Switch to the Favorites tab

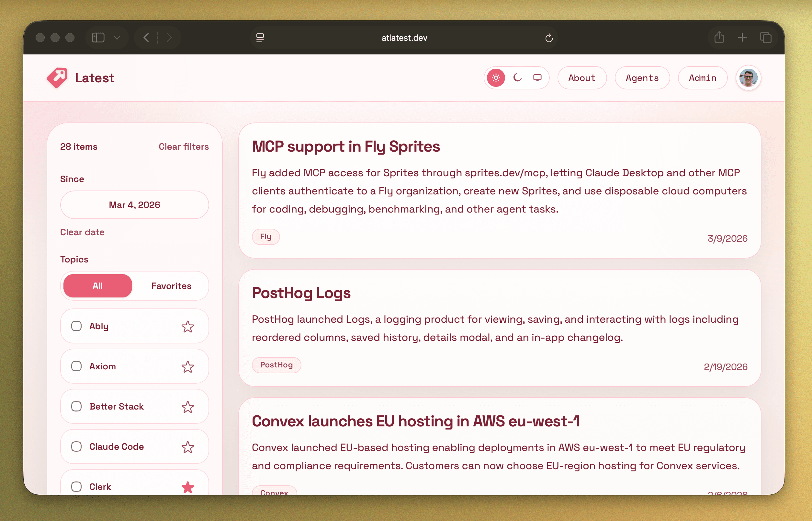coord(171,286)
